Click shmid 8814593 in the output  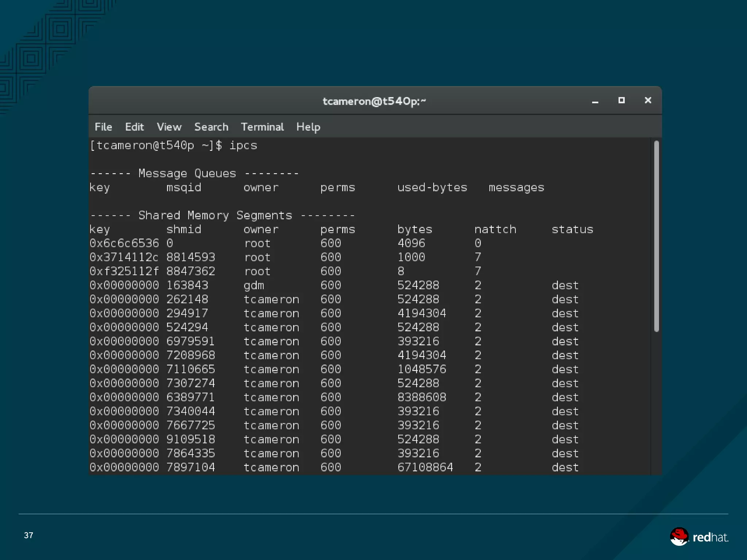click(x=190, y=257)
